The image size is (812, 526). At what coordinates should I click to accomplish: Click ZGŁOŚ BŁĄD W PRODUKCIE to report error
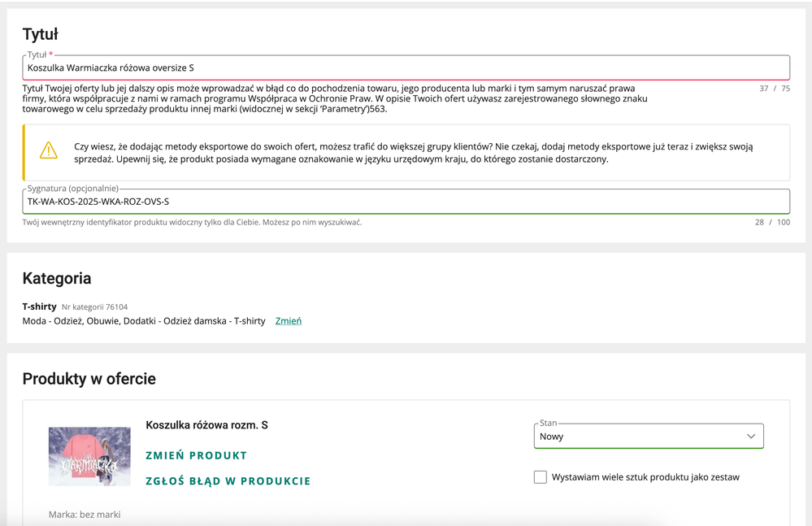[228, 480]
